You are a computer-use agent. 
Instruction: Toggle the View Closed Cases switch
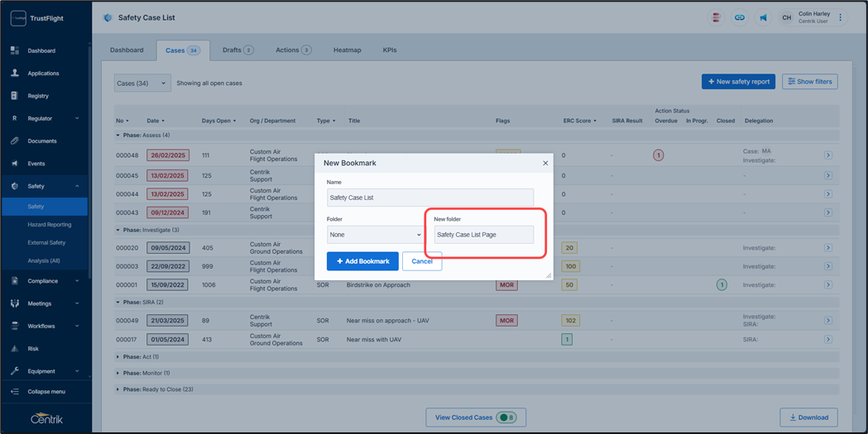coord(507,417)
